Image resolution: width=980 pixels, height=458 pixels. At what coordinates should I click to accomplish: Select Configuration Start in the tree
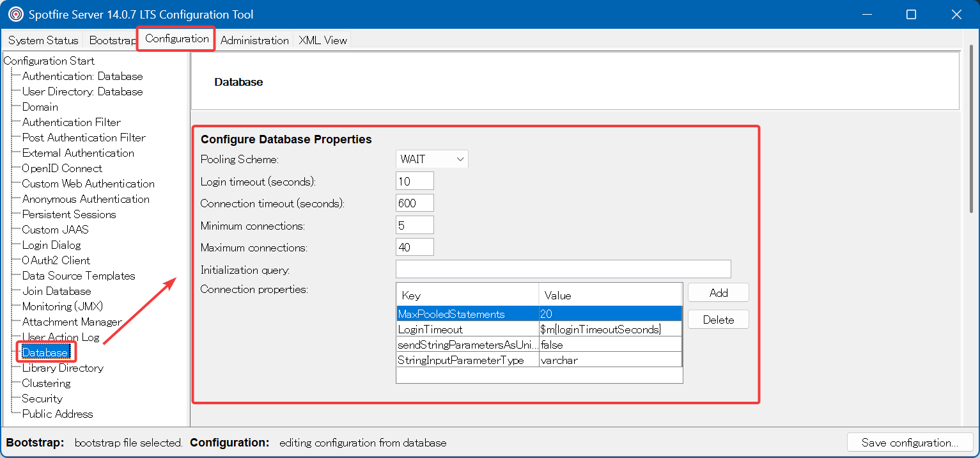49,61
